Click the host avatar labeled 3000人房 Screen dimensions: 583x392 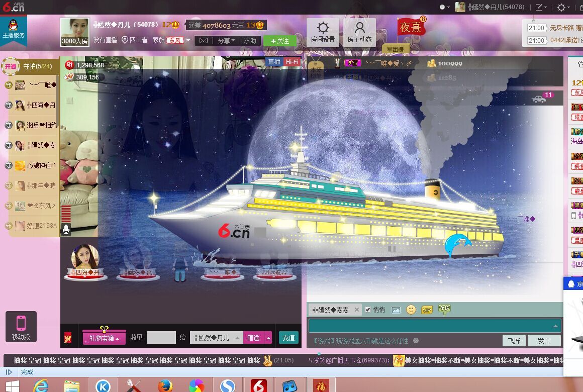75,32
